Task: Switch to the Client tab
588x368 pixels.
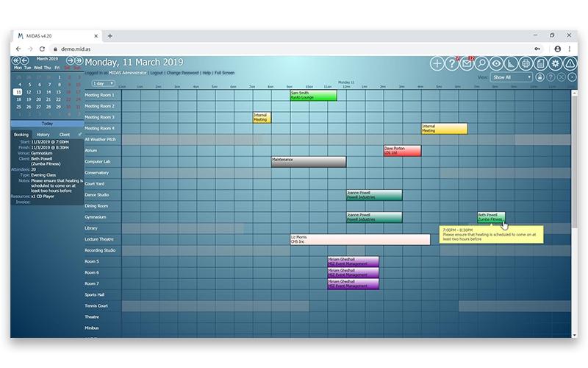Action: (x=65, y=135)
